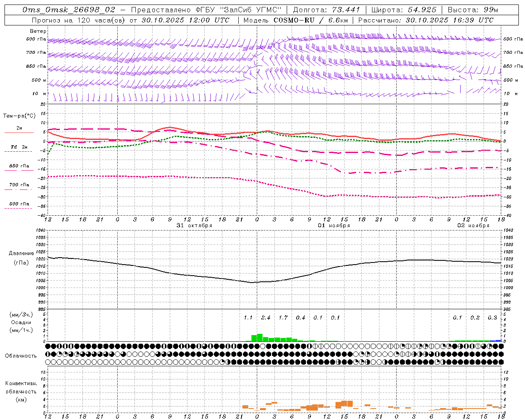Click the 31 октября date label
The height and width of the screenshot is (420, 525).
(194, 226)
